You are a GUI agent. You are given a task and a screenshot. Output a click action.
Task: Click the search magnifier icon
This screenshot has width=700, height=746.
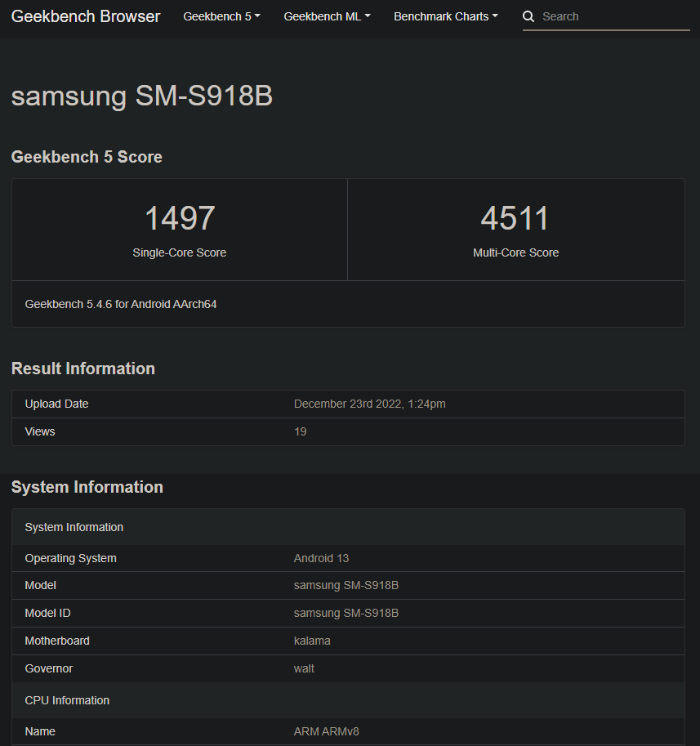(528, 16)
